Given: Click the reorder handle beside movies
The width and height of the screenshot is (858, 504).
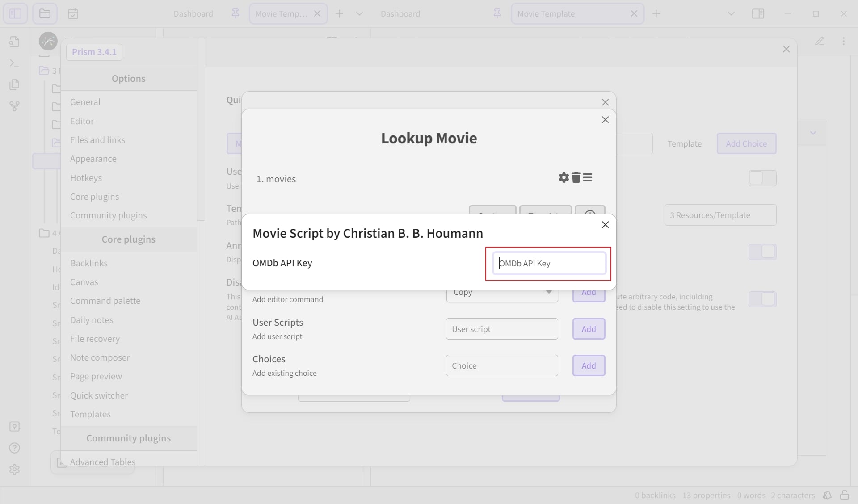Looking at the screenshot, I should [x=588, y=177].
